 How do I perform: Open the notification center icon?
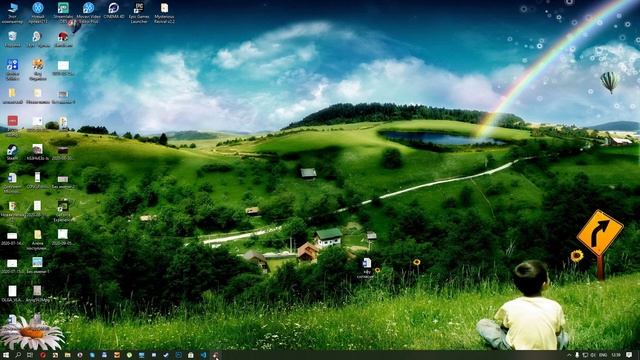click(x=629, y=356)
